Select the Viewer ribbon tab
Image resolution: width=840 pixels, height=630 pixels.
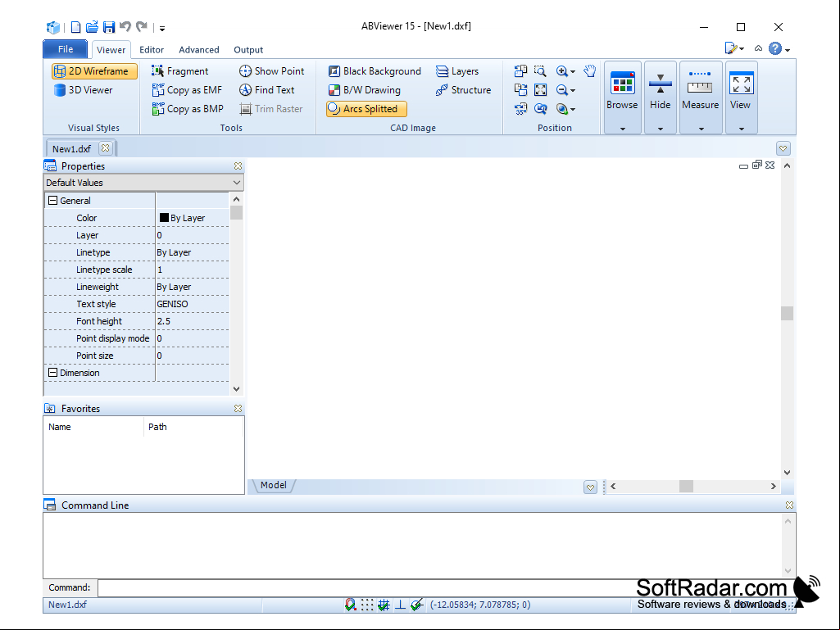point(111,50)
